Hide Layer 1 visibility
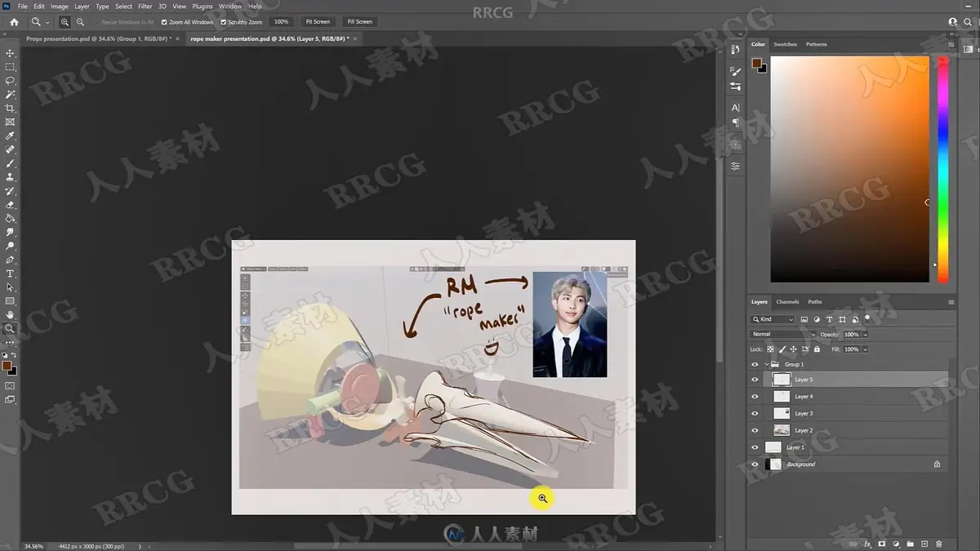The width and height of the screenshot is (980, 551). click(755, 447)
